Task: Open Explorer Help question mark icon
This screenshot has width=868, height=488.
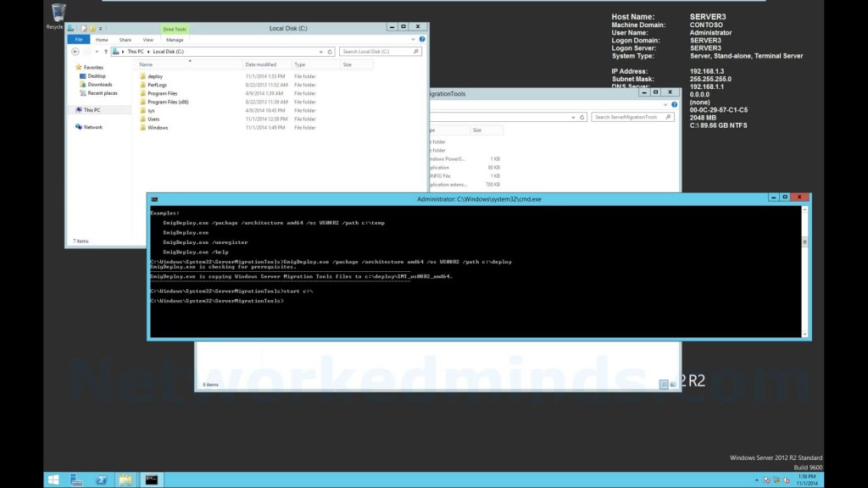Action: pyautogui.click(x=424, y=39)
